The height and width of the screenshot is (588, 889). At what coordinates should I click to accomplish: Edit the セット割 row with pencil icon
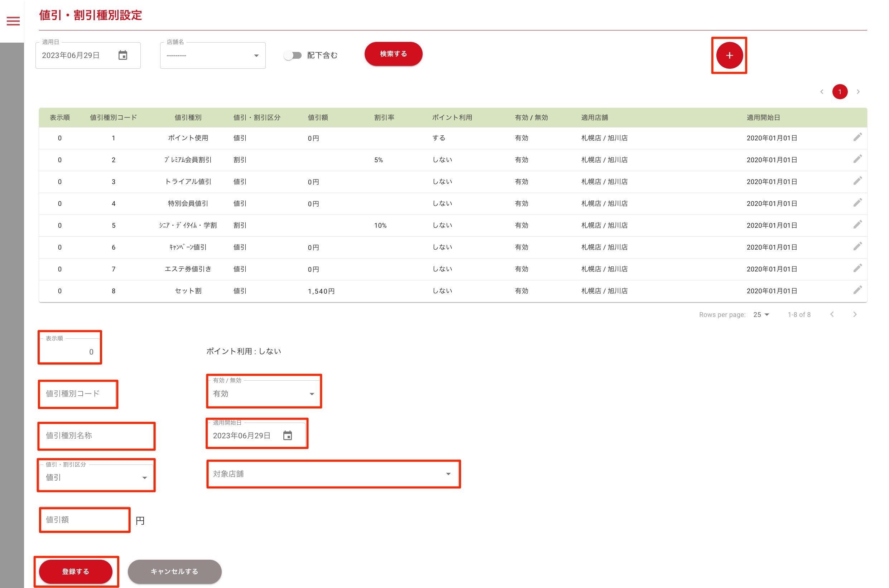(x=857, y=290)
